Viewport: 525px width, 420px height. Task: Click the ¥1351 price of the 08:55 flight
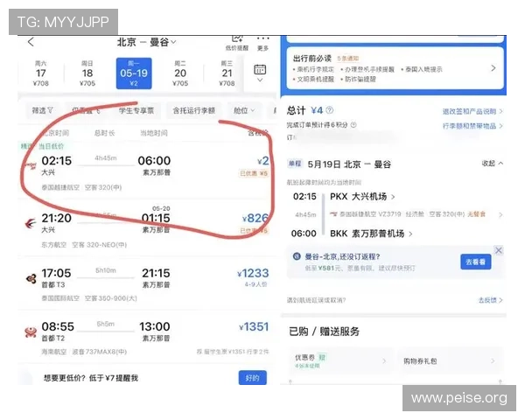tap(254, 326)
